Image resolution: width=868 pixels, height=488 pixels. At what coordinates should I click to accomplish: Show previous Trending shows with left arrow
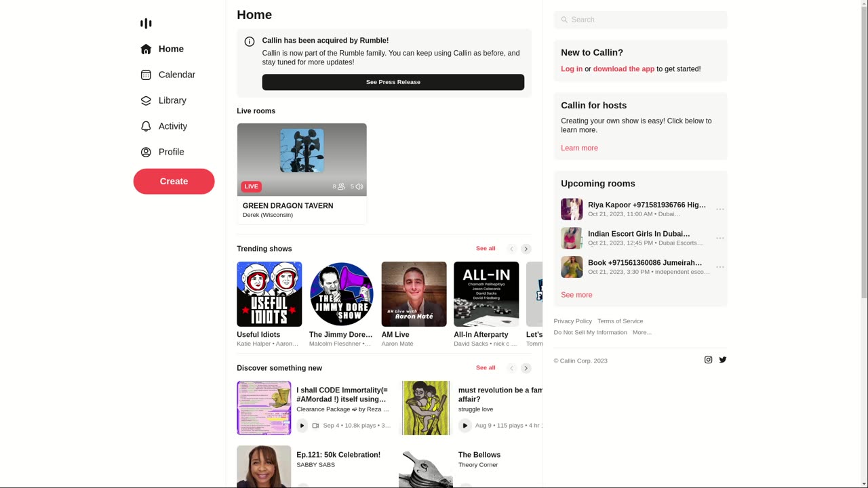[x=512, y=249]
